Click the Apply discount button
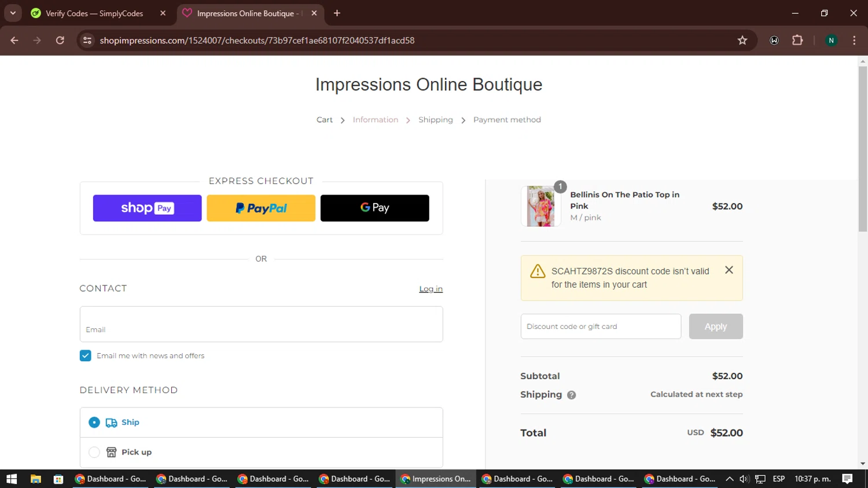This screenshot has height=488, width=868. pyautogui.click(x=716, y=326)
